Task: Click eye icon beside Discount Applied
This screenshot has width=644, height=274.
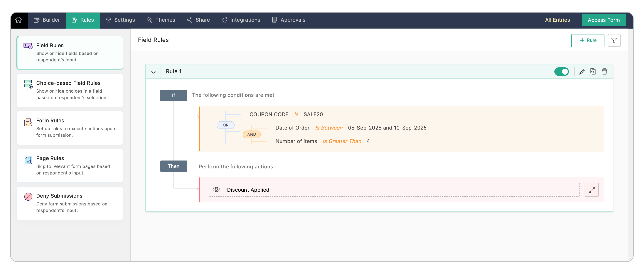Action: click(x=216, y=189)
